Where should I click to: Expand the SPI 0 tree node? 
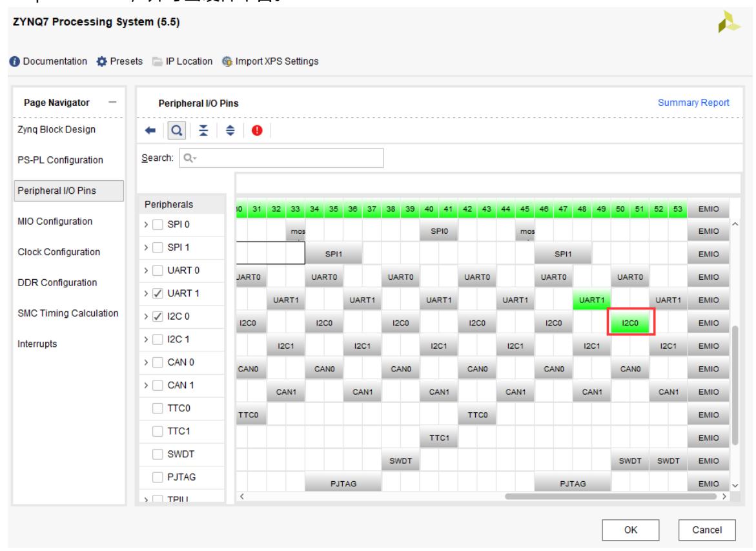pyautogui.click(x=145, y=224)
